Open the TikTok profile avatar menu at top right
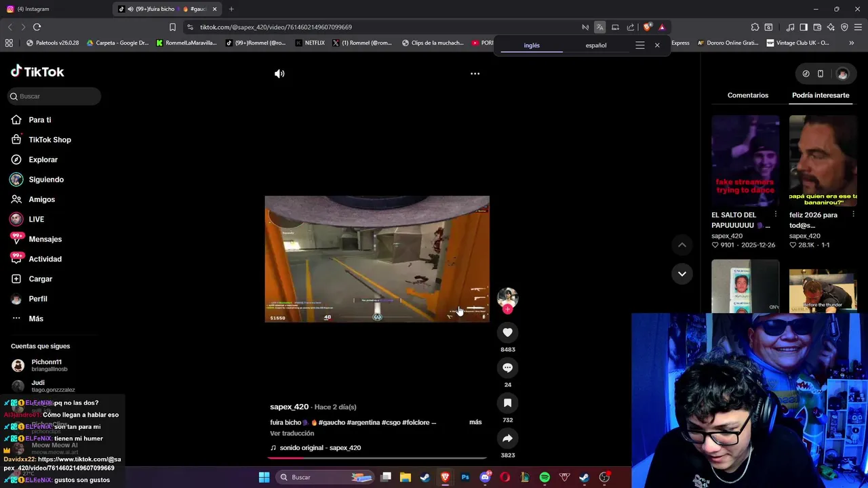Image resolution: width=868 pixels, height=488 pixels. [842, 74]
